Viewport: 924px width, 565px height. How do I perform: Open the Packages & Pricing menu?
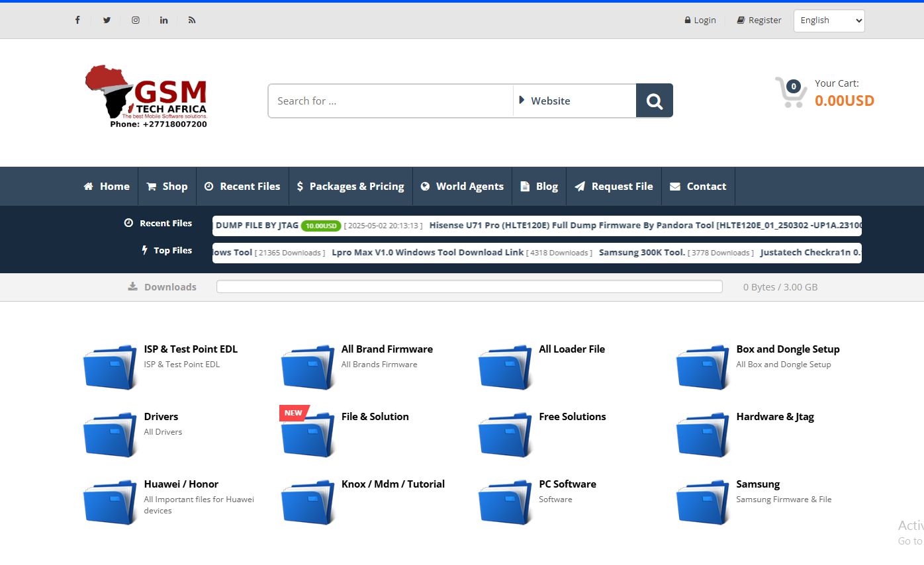point(350,187)
